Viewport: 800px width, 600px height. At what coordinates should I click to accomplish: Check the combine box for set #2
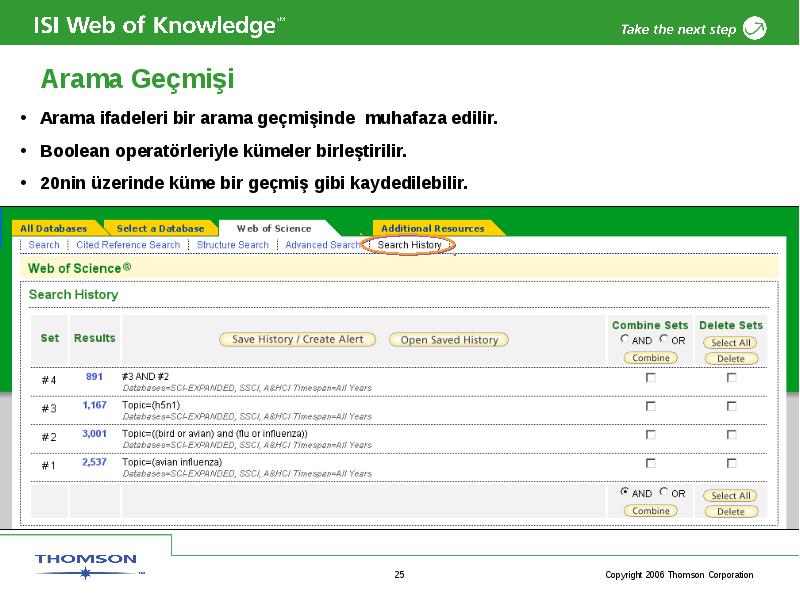[651, 435]
